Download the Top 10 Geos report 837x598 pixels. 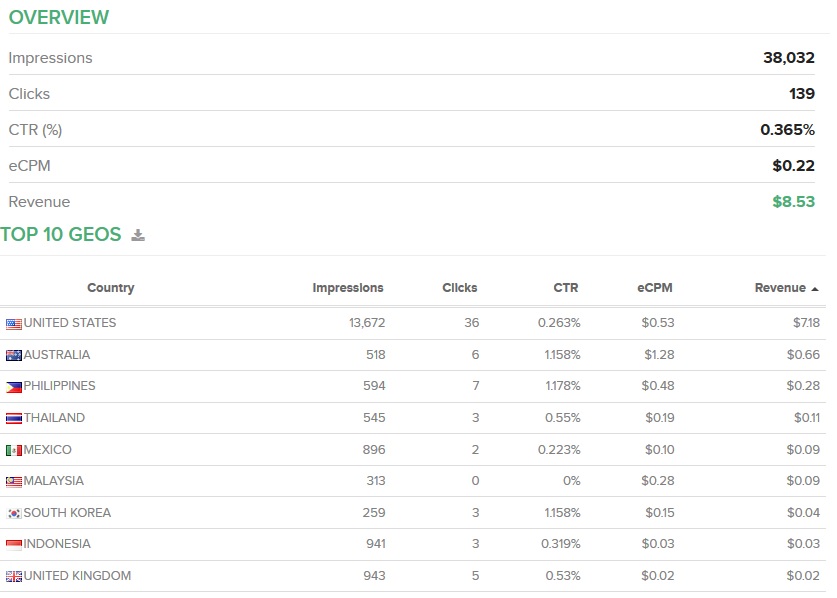click(138, 236)
